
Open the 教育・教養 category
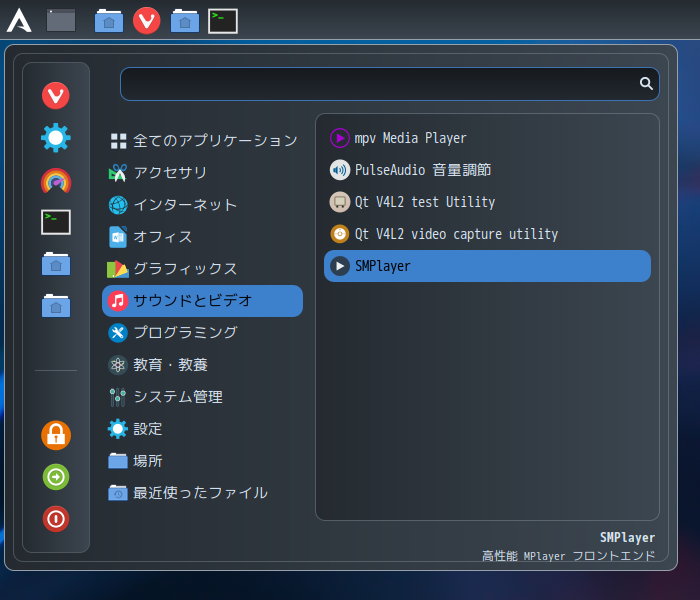pos(203,365)
